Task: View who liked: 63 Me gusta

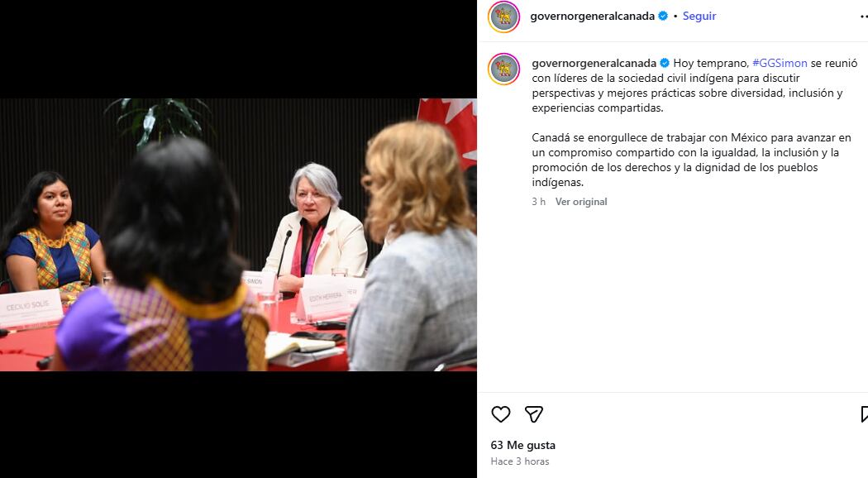Action: (523, 445)
